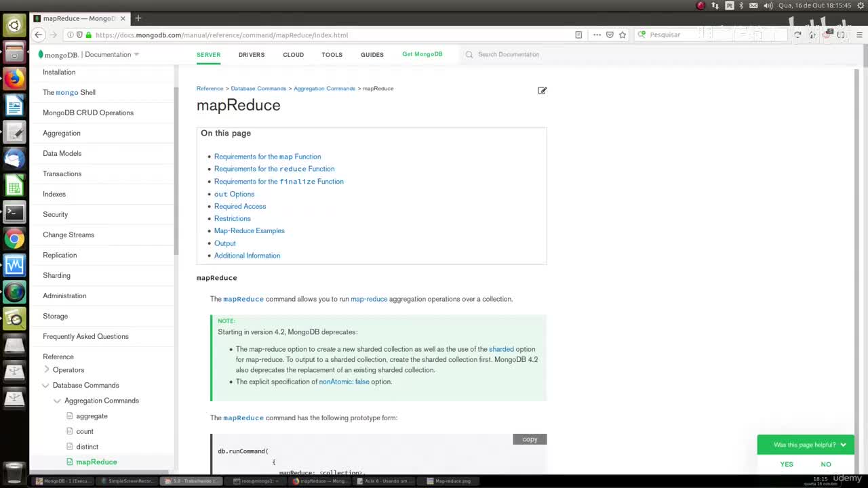
Task: Answer YES to page helpful prompt
Action: coord(787,464)
